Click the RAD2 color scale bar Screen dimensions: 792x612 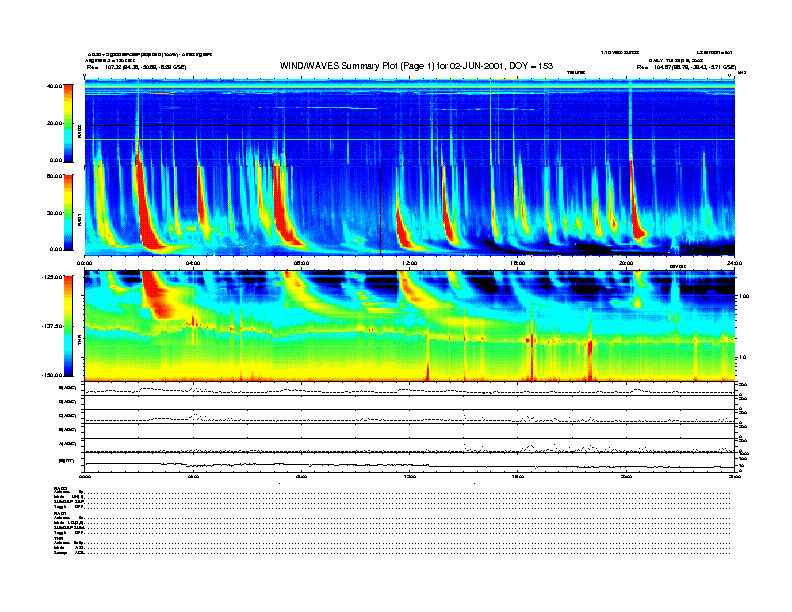coord(68,123)
